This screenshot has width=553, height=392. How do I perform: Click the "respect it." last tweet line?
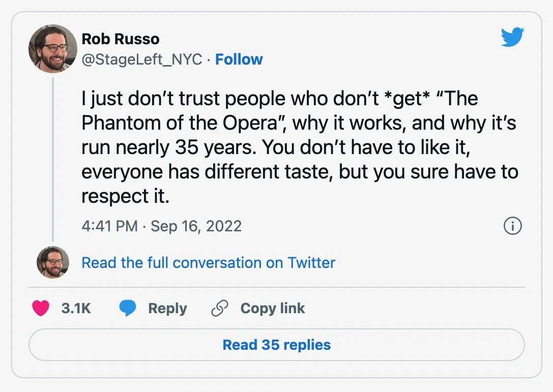click(x=125, y=196)
